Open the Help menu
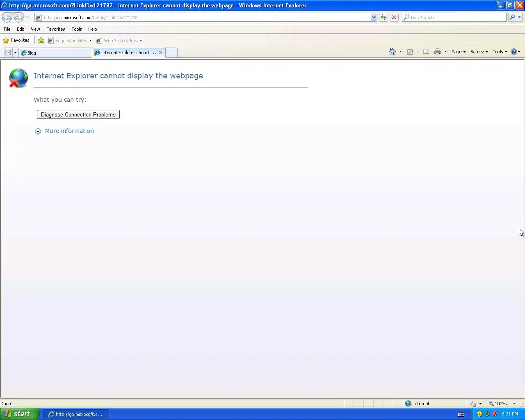525x420 pixels. click(x=93, y=29)
